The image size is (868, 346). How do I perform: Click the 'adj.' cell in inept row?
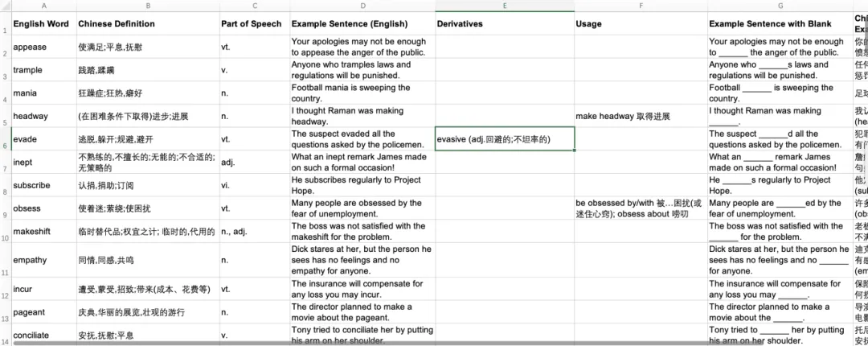click(255, 162)
